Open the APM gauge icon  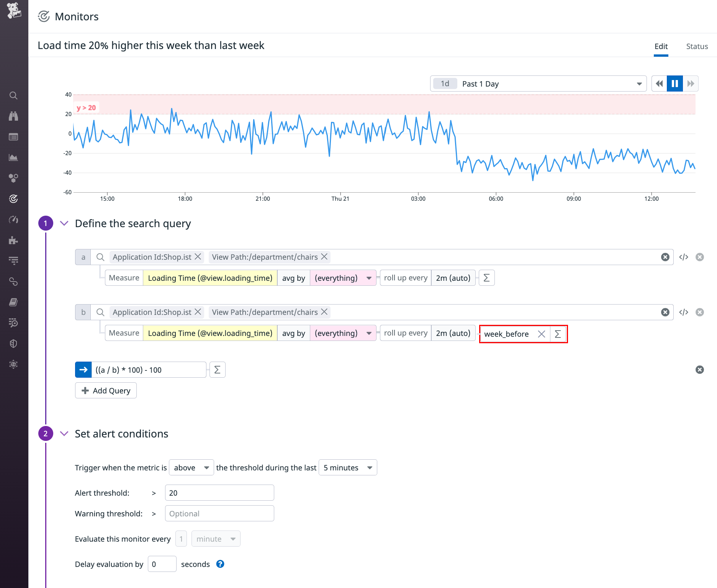point(13,219)
